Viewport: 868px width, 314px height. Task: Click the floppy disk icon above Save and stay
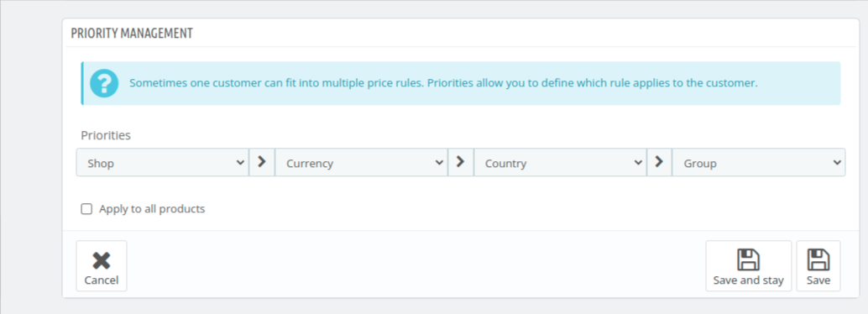[x=749, y=259]
